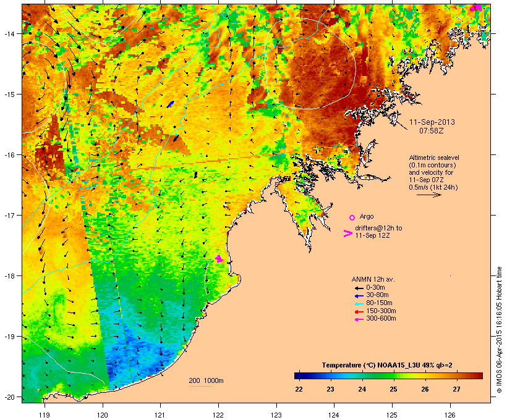Click the black 0-30m legend arrow
507x420 pixels.
point(359,288)
